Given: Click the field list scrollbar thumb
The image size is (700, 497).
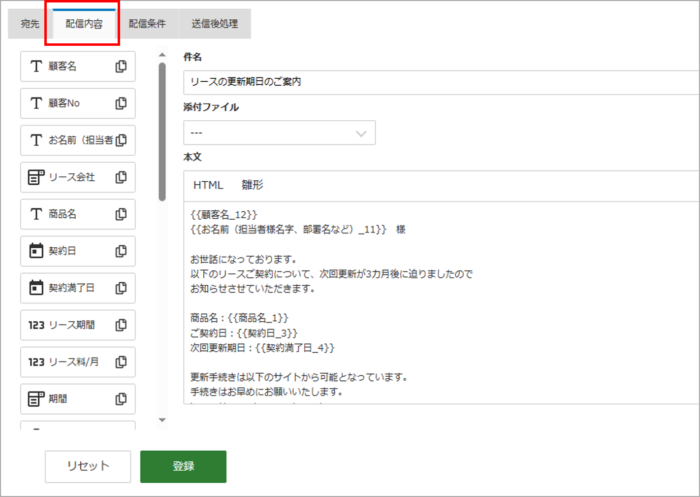Looking at the screenshot, I should [162, 132].
